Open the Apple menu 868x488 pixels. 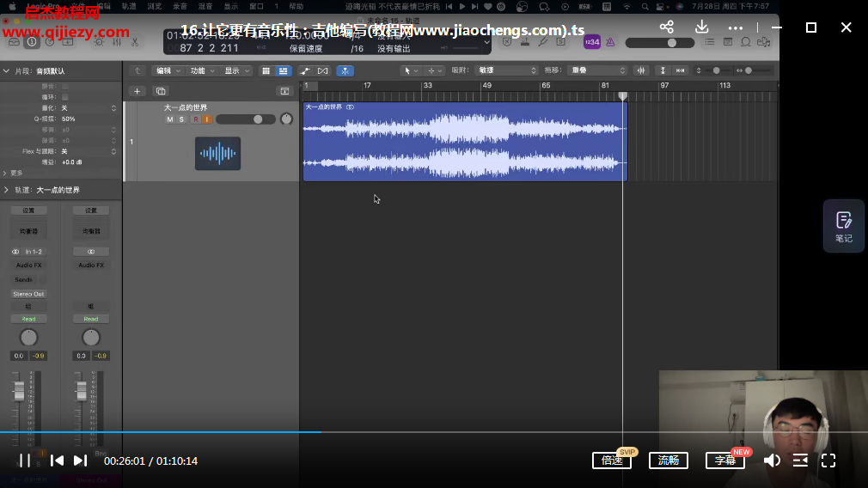[x=12, y=6]
